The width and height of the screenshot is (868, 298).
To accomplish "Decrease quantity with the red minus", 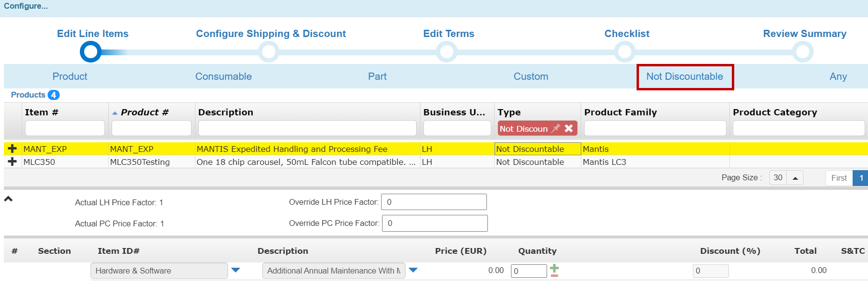I will pos(554,275).
